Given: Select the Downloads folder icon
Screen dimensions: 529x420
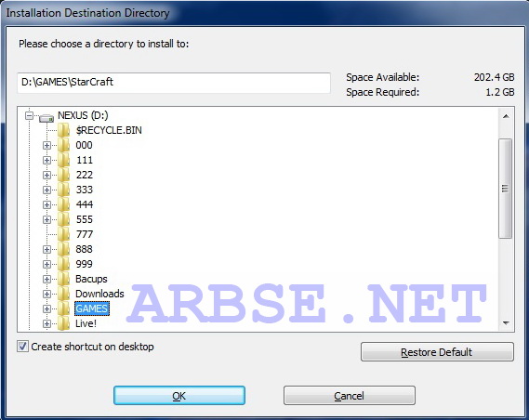Looking at the screenshot, I should (64, 294).
